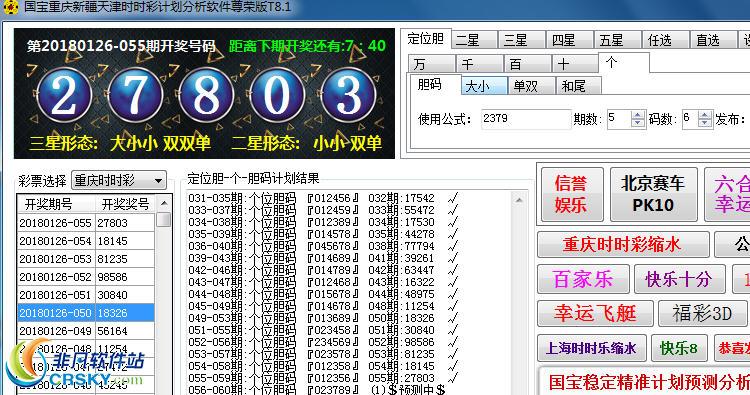Image resolution: width=750 pixels, height=395 pixels.
Task: Click the 上海时时乐缩水 button
Action: pyautogui.click(x=592, y=348)
